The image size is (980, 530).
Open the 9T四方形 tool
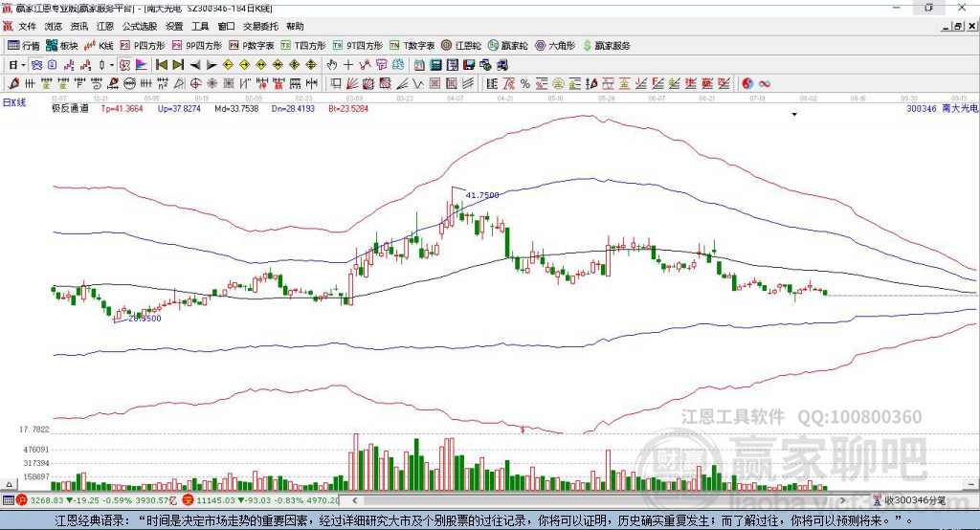(358, 46)
